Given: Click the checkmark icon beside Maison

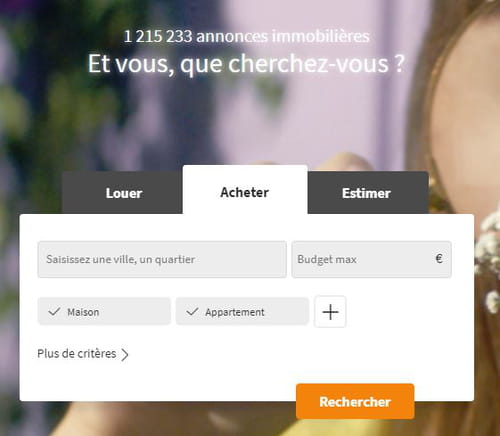Looking at the screenshot, I should tap(54, 312).
